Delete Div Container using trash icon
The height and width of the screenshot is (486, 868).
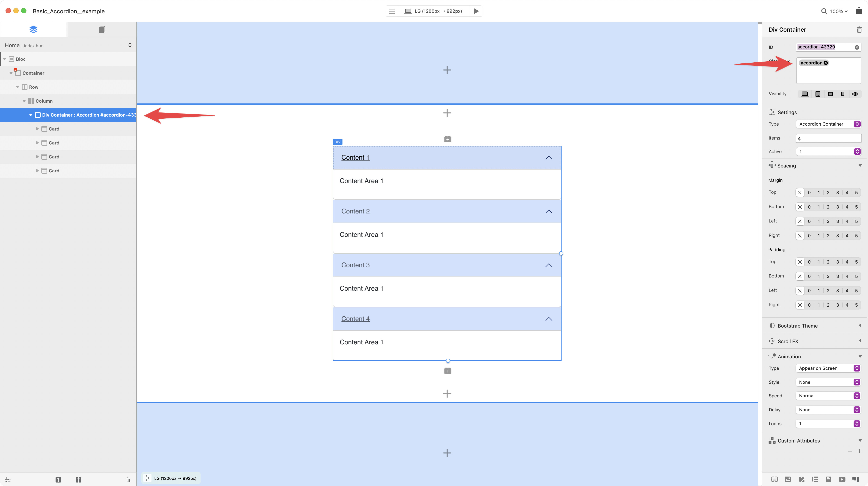point(859,30)
